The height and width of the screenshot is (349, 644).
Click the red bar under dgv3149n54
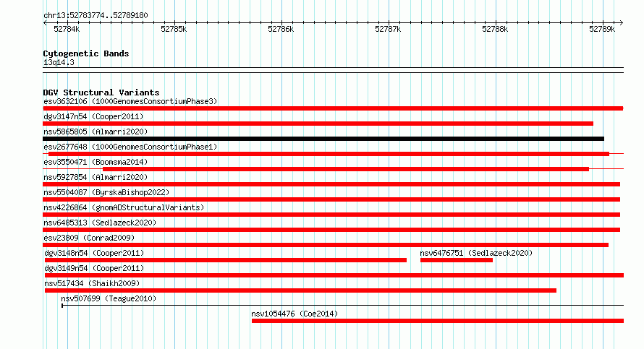click(x=334, y=275)
